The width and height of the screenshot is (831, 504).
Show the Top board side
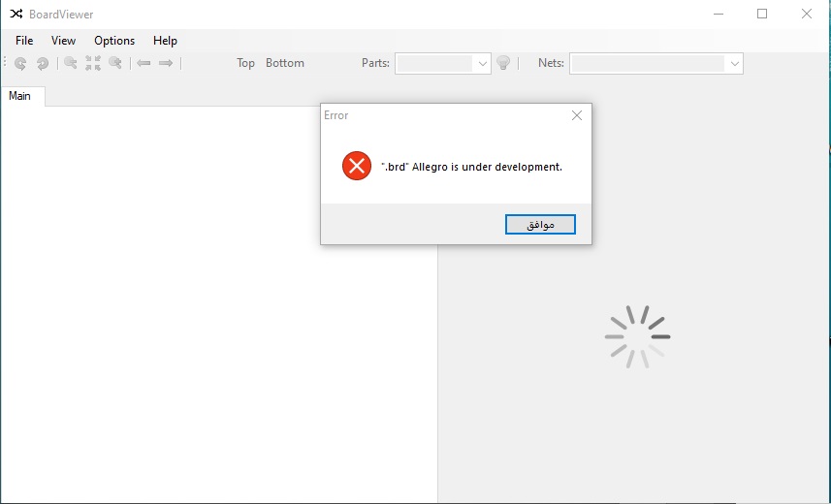click(245, 63)
